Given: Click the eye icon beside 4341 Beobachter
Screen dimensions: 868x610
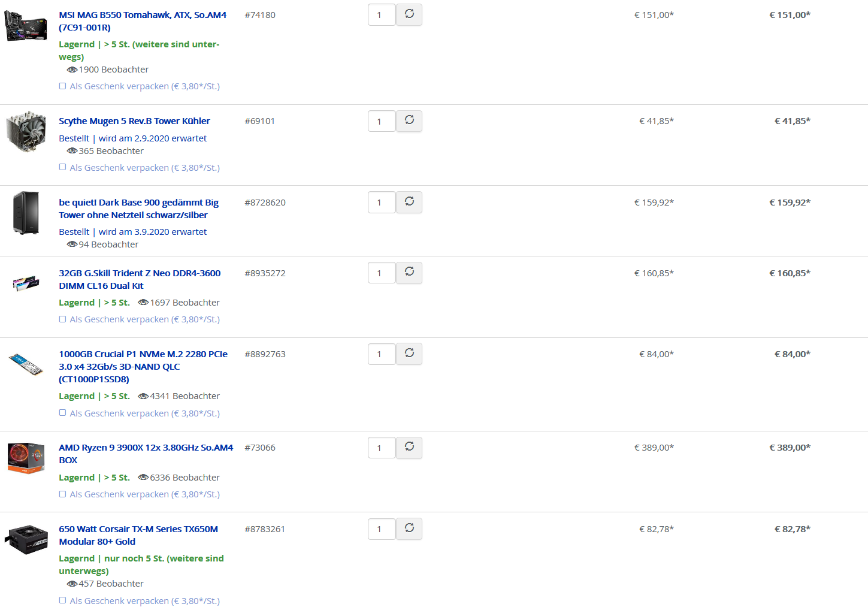Looking at the screenshot, I should pos(143,396).
